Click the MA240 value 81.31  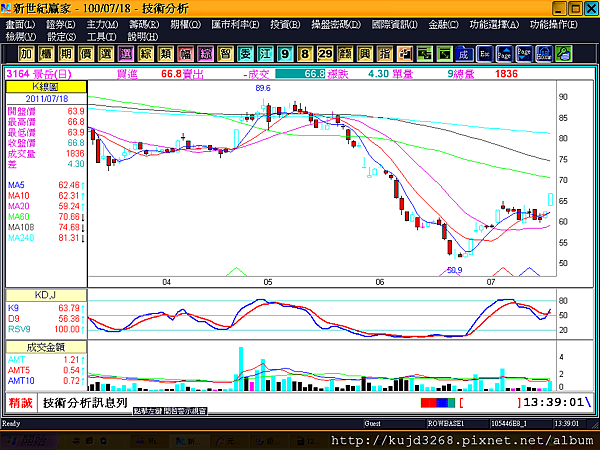pyautogui.click(x=69, y=238)
